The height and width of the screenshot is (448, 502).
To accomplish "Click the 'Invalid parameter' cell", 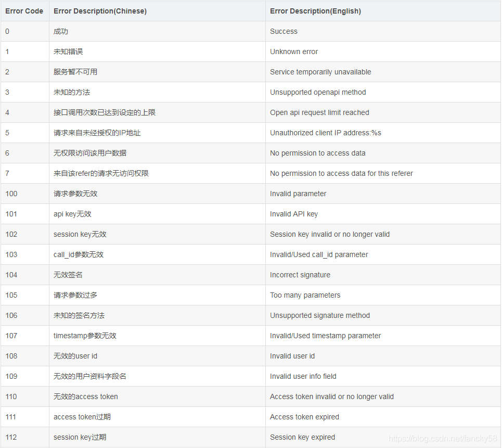I will coord(383,194).
